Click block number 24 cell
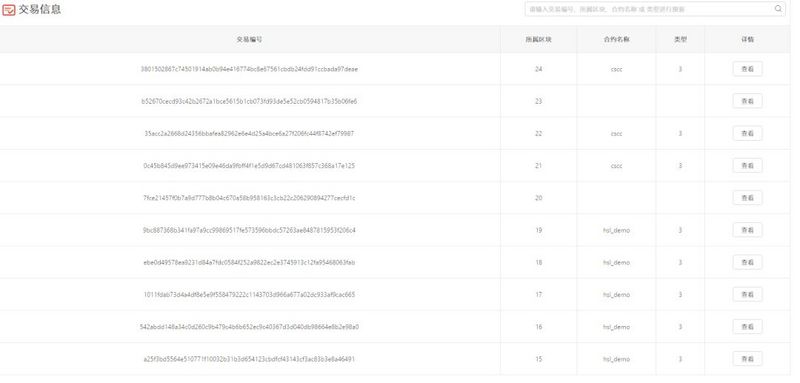The height and width of the screenshot is (383, 800). 538,69
